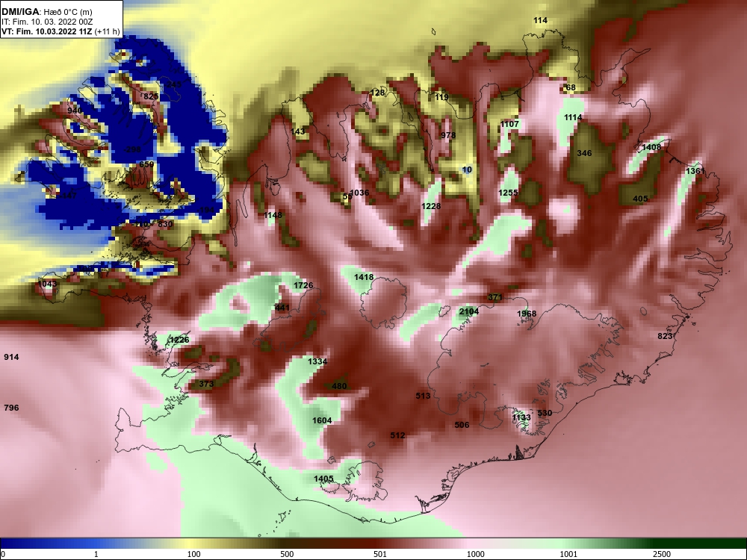Select the legend tick label 500
747x560 pixels.
[x=287, y=555]
